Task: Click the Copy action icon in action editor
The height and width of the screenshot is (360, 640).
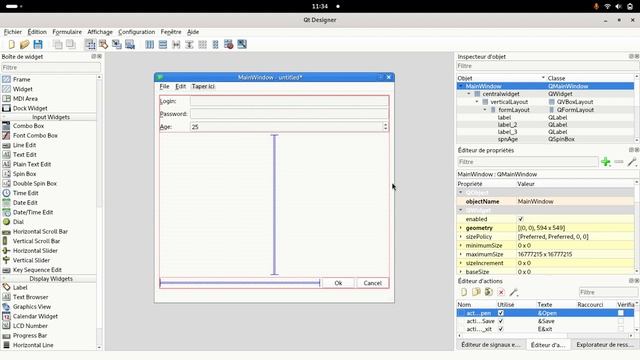Action: (x=476, y=292)
